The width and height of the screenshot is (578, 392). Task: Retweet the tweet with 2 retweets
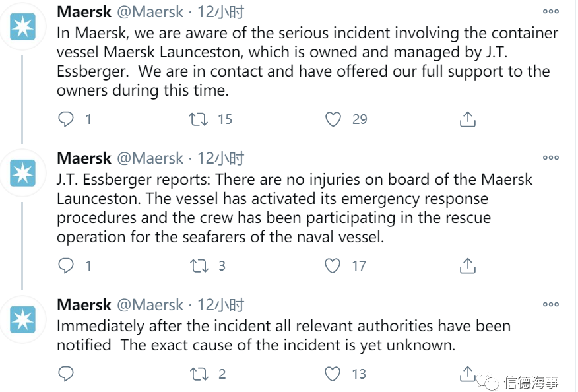tap(199, 374)
